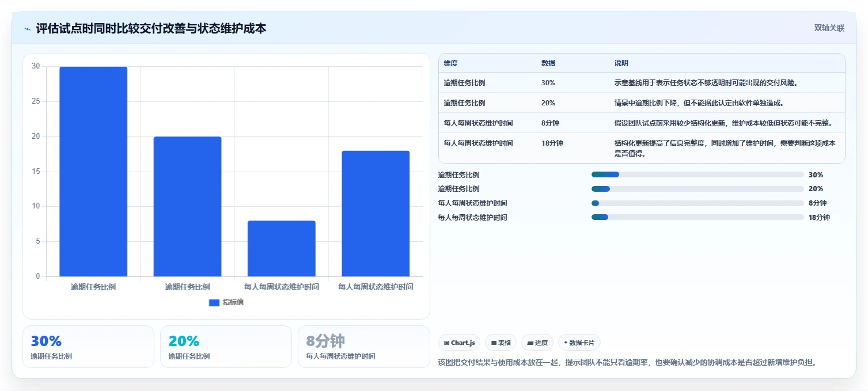Click the 30% cell in the table
The height and width of the screenshot is (391, 868).
(x=548, y=83)
